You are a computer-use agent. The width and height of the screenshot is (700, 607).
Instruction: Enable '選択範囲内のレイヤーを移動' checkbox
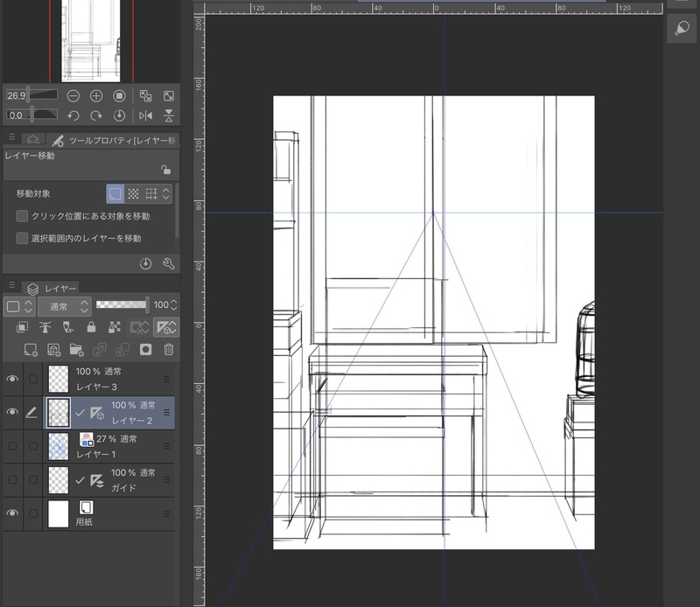22,238
